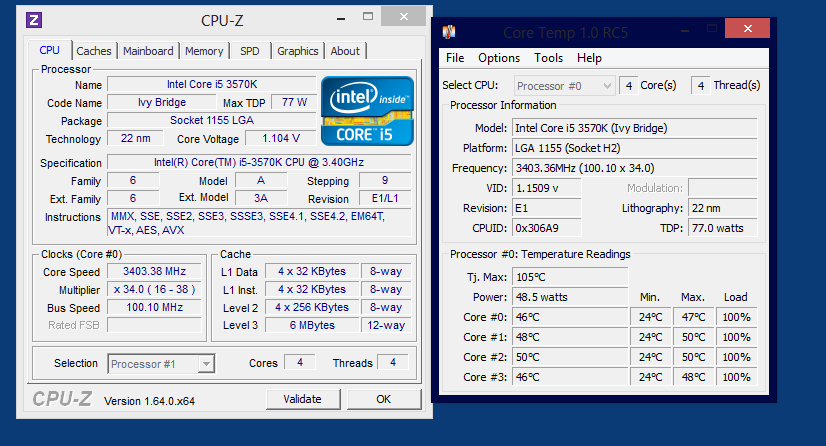Screen dimensions: 826x446
Task: Click the Specification field i5-3570K CPU @ 3.40GHz
Action: point(259,162)
